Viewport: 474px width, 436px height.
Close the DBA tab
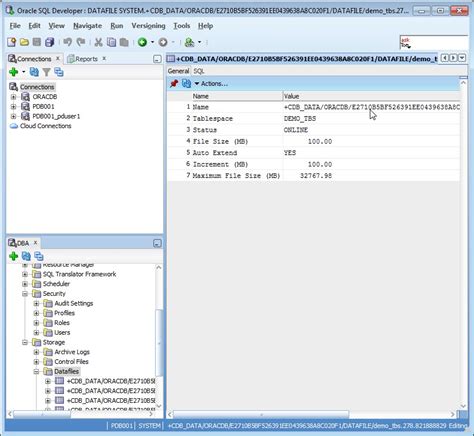(35, 243)
